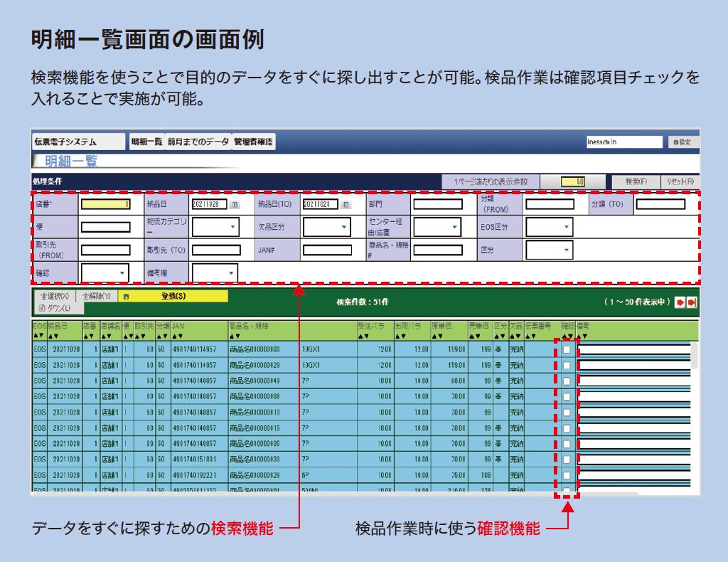Viewport: 728px width, 562px height.
Task: Sort 納品日 column ascending with ▲
Action: click(x=50, y=336)
